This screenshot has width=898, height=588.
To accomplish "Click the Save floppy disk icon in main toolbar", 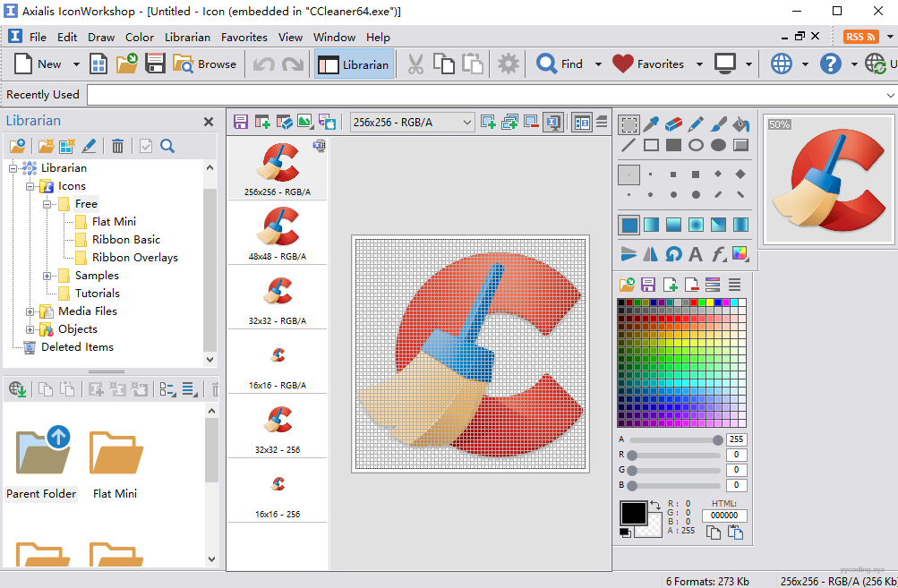I will pos(155,64).
